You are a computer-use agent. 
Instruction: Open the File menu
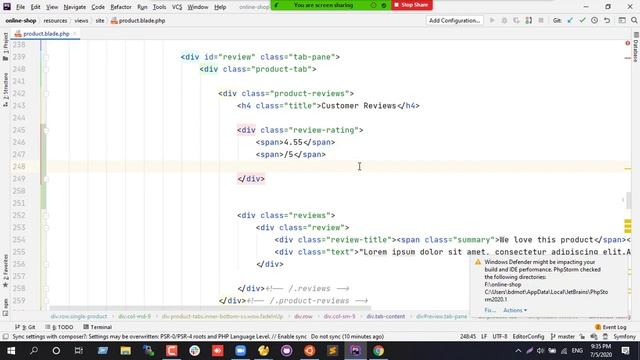[20, 7]
